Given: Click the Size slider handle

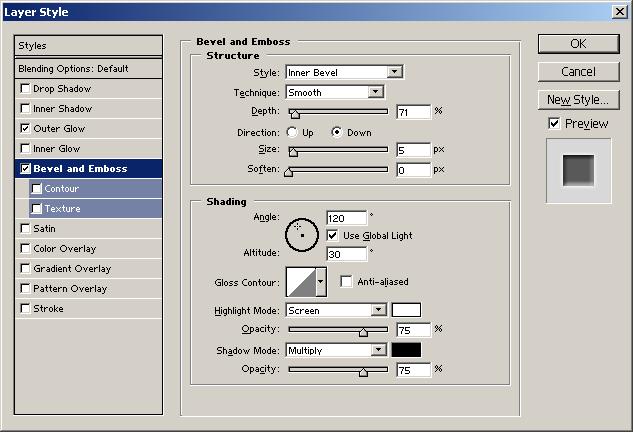Looking at the screenshot, I should (x=293, y=151).
